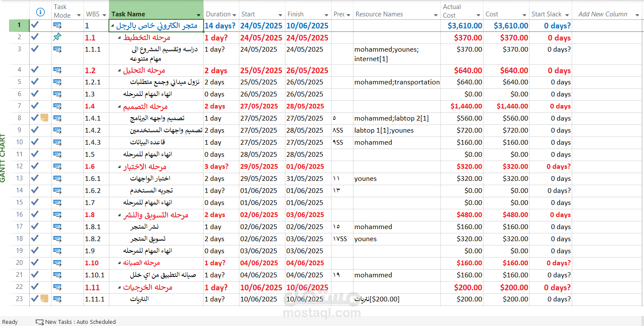Select the Ready status bar text
Viewport: 644px width, 326px height.
tap(10, 322)
